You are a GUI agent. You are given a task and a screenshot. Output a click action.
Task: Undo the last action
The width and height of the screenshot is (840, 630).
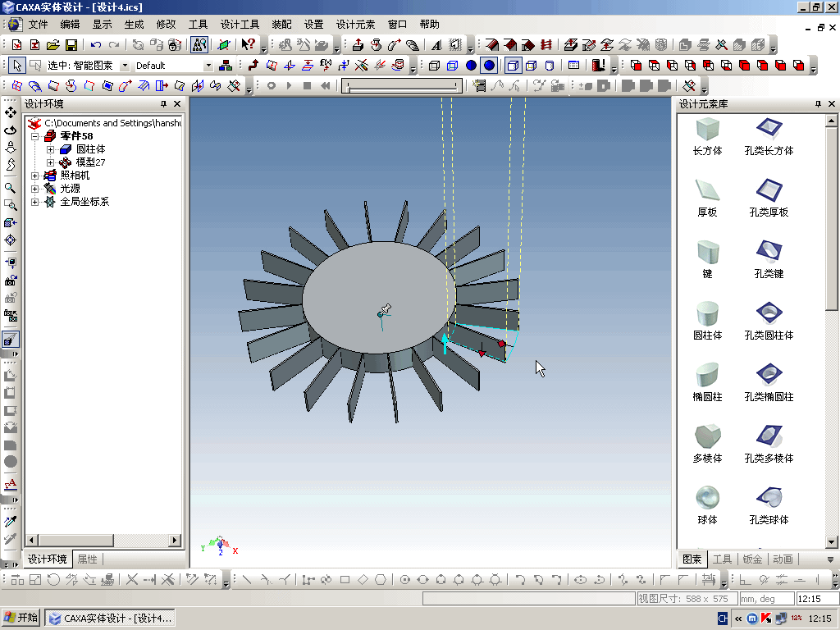tap(96, 45)
